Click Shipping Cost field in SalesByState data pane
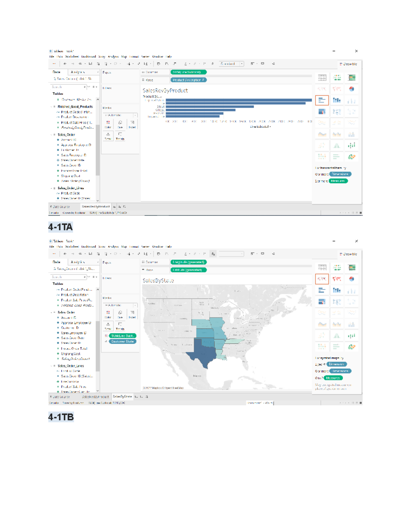The width and height of the screenshot is (411, 532). tap(71, 354)
